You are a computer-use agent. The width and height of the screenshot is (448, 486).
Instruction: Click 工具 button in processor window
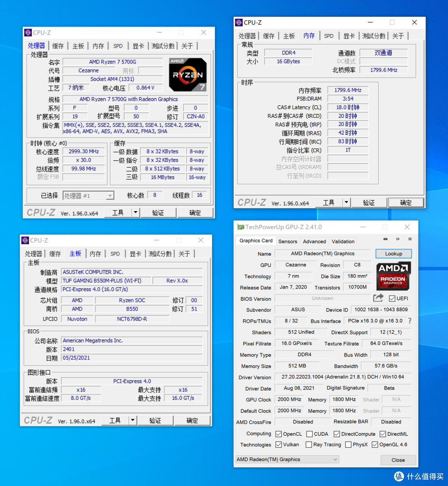coord(118,213)
